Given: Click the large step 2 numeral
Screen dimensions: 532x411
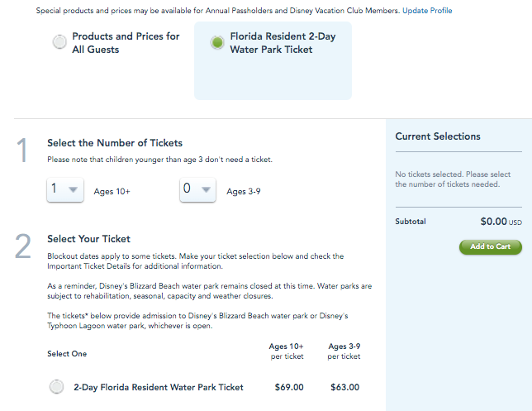Looking at the screenshot, I should click(x=23, y=246).
